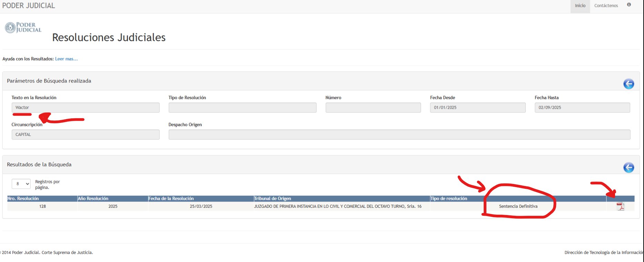Click the Poder Judicial logo emblem
Screen dimensions: 644x262
pyautogui.click(x=10, y=28)
